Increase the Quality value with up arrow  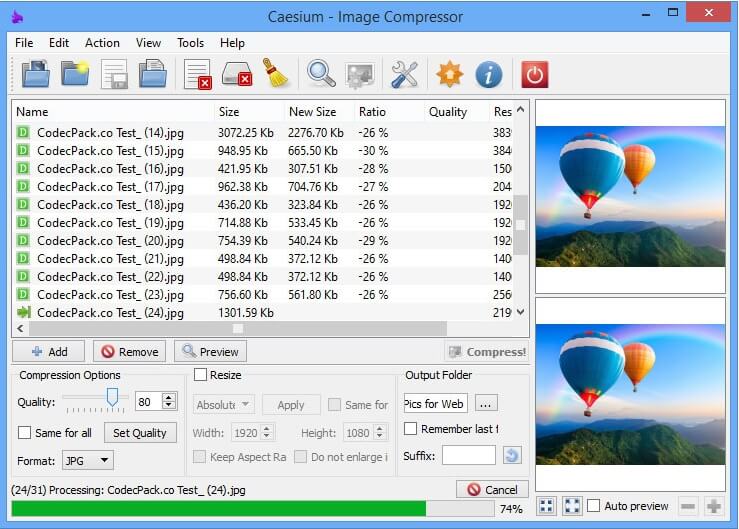(x=169, y=397)
